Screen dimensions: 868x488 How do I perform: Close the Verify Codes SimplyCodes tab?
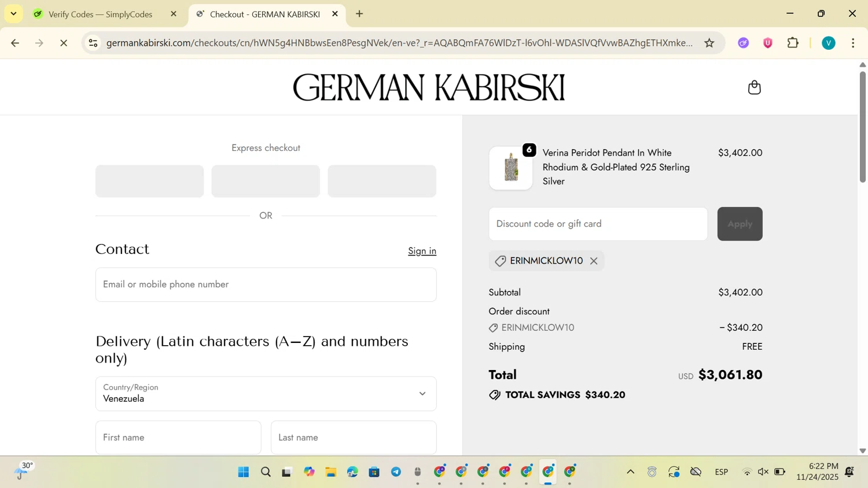pyautogui.click(x=174, y=14)
